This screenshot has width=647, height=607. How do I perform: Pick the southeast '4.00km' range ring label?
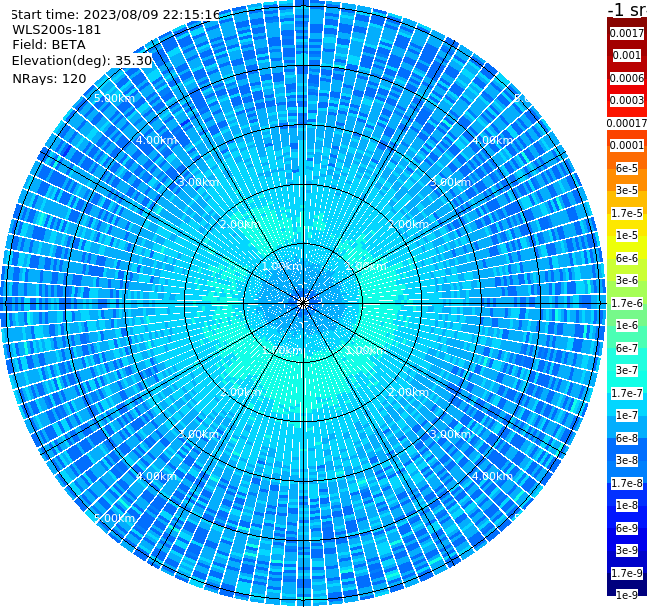(x=492, y=476)
